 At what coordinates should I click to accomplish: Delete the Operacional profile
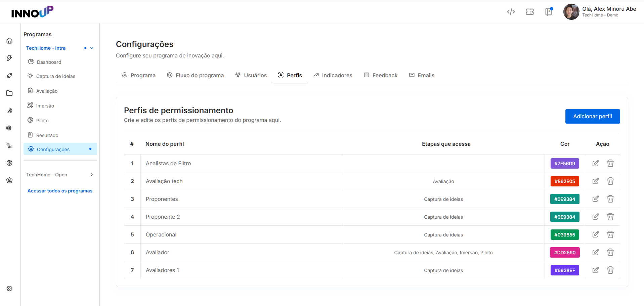(610, 234)
